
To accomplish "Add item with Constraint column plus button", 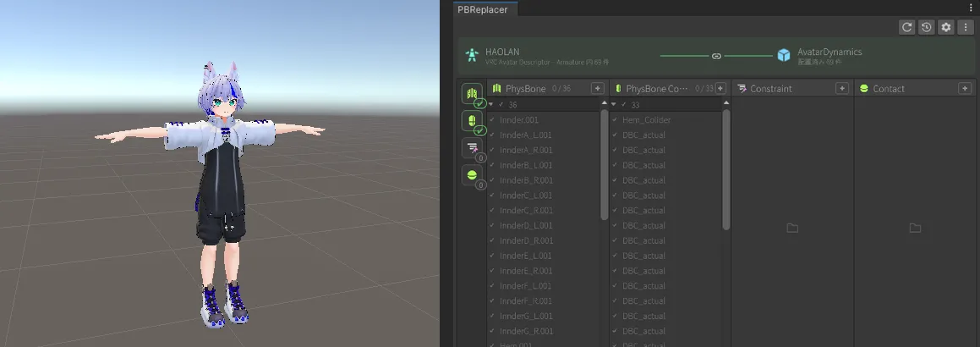I will tap(842, 88).
